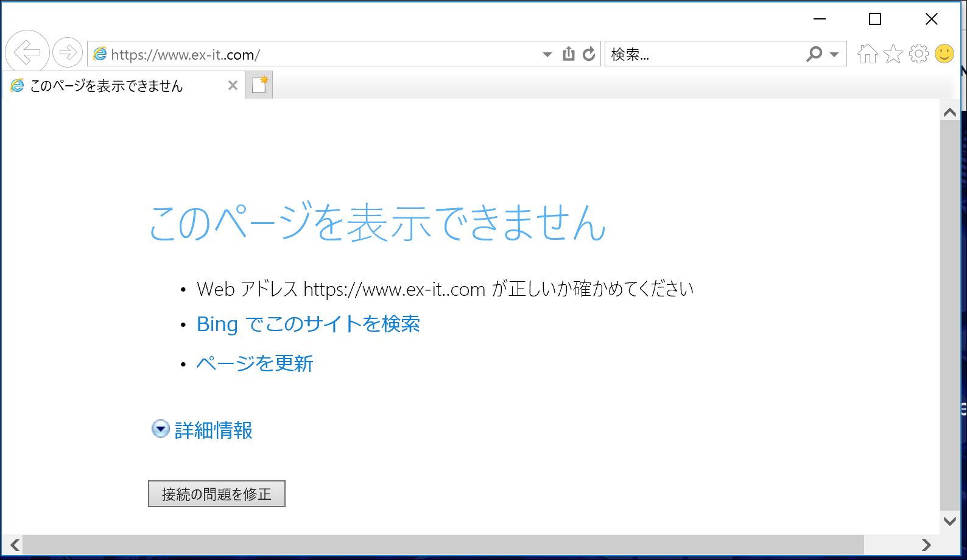Click the horizontal scrollbar thumb

point(443,545)
